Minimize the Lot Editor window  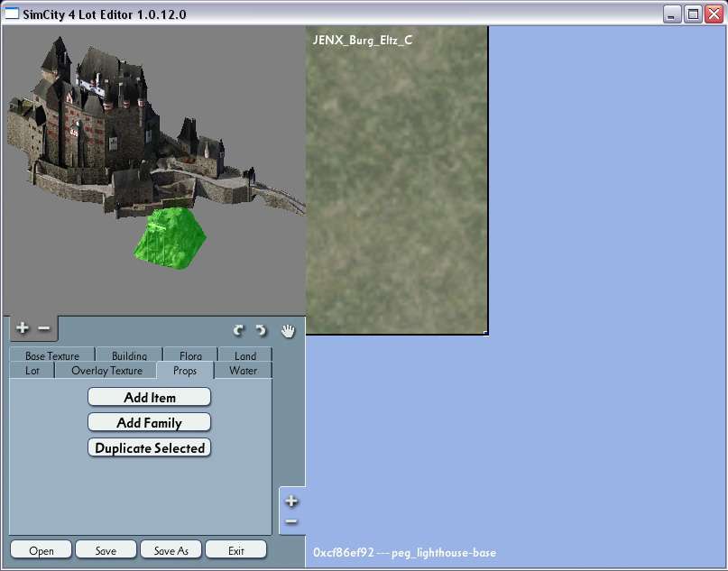[x=671, y=14]
